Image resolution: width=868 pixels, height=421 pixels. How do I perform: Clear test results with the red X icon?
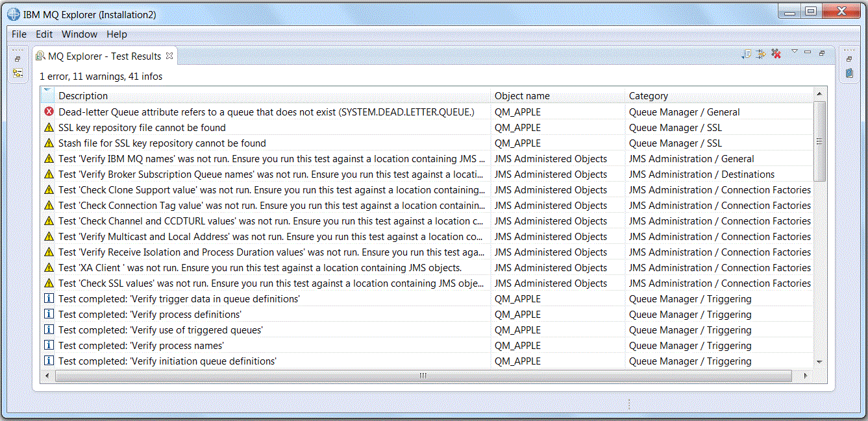pyautogui.click(x=776, y=54)
